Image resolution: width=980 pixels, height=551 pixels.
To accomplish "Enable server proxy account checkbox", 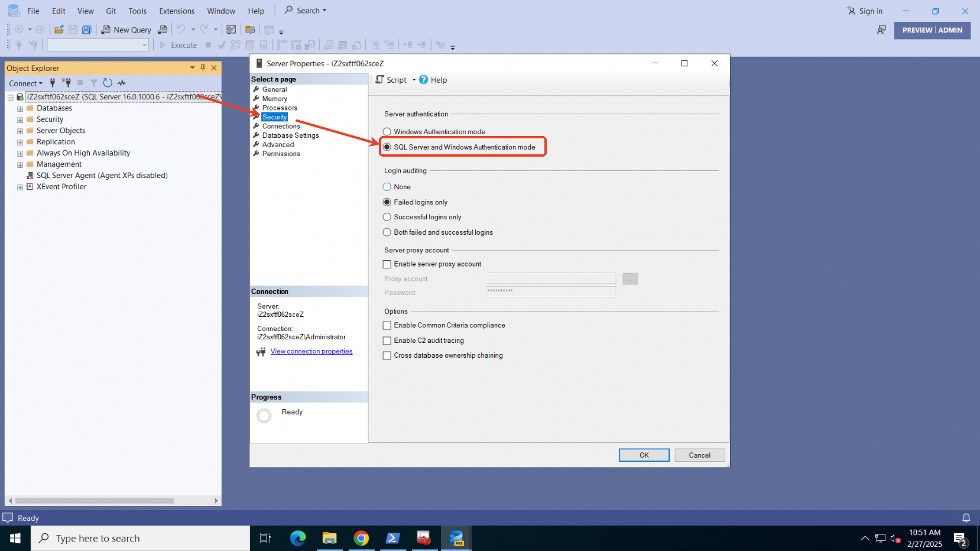I will (x=387, y=264).
